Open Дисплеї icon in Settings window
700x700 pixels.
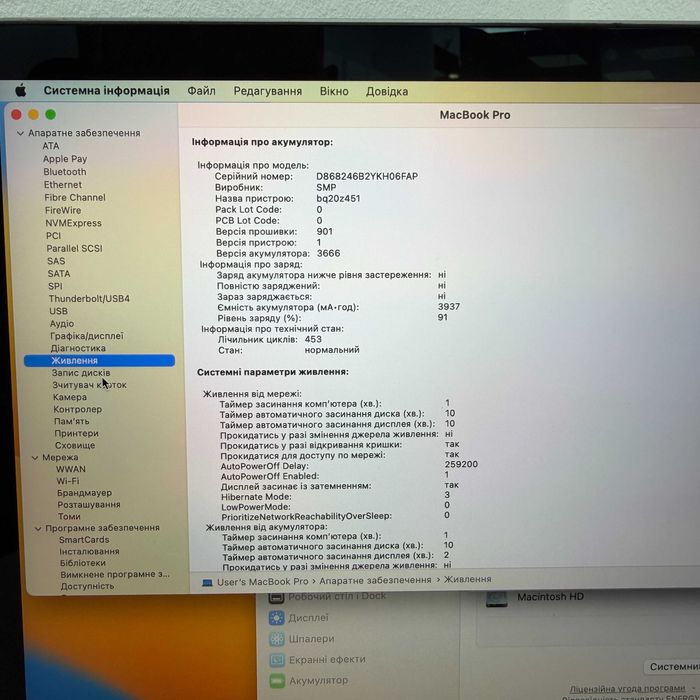tap(276, 618)
